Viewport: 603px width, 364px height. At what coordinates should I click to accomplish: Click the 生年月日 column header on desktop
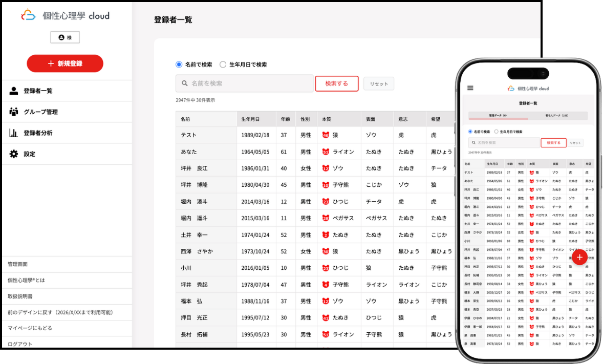(256, 119)
